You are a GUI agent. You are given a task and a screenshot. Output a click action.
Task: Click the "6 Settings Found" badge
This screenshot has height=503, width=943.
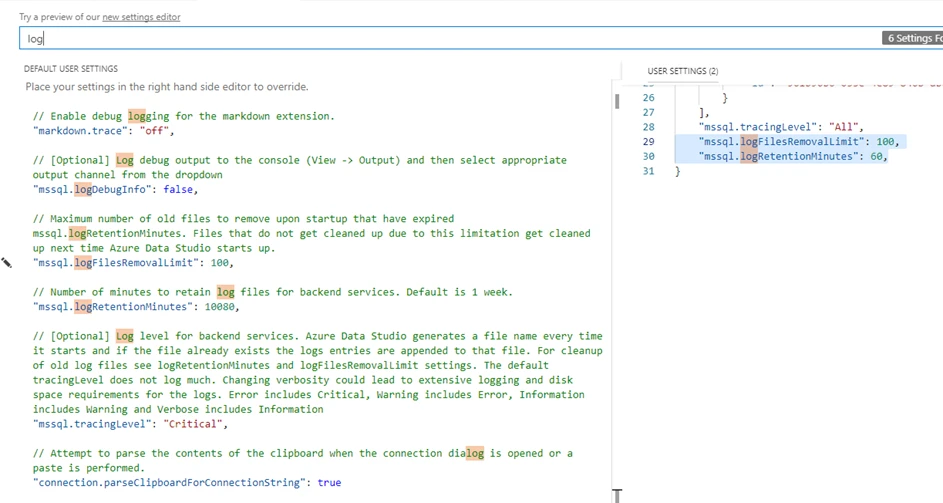click(913, 38)
